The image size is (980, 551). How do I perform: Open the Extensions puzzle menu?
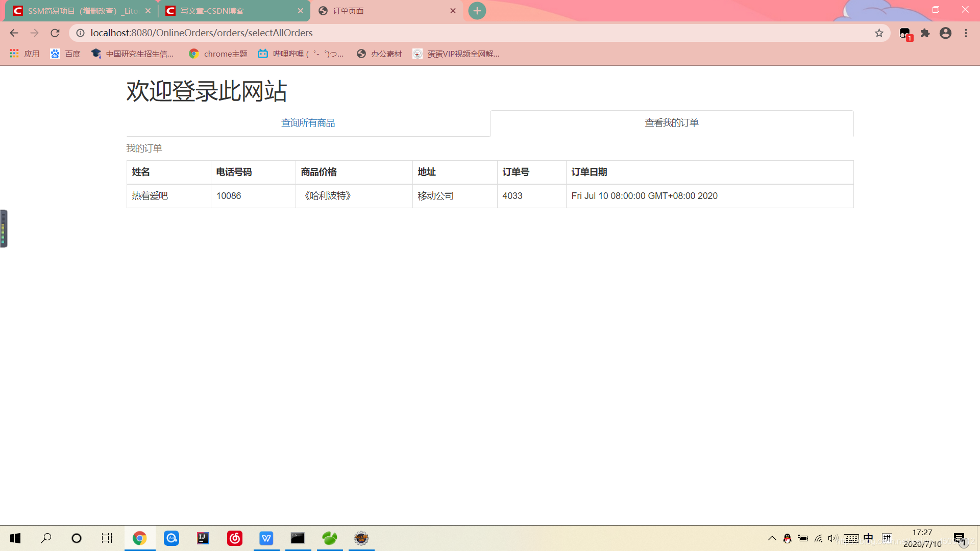[x=925, y=33]
